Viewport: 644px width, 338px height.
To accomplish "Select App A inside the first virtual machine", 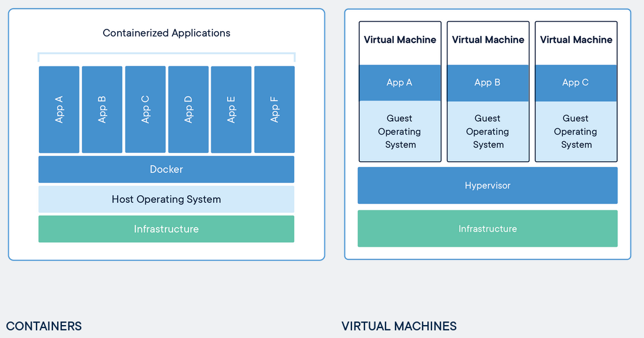I will pos(400,82).
